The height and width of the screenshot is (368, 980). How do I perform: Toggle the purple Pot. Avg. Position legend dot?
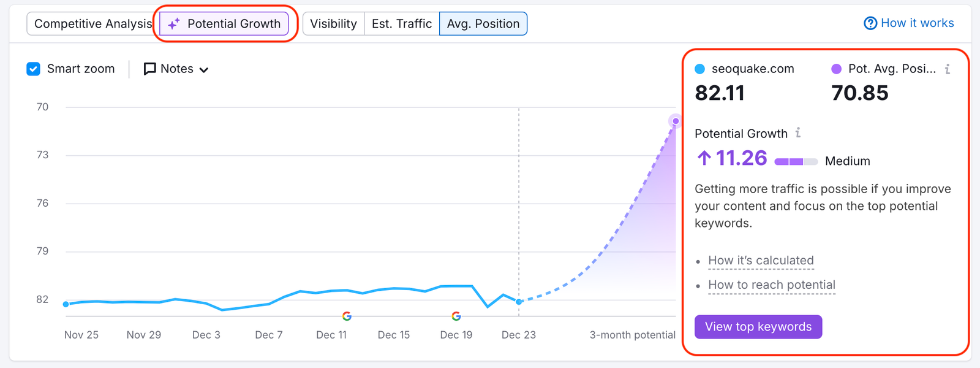point(835,69)
